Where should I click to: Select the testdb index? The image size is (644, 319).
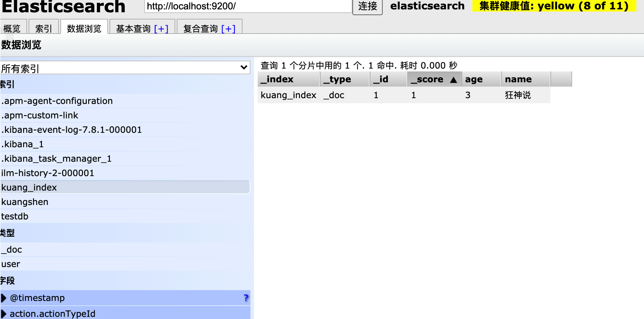tap(125, 216)
